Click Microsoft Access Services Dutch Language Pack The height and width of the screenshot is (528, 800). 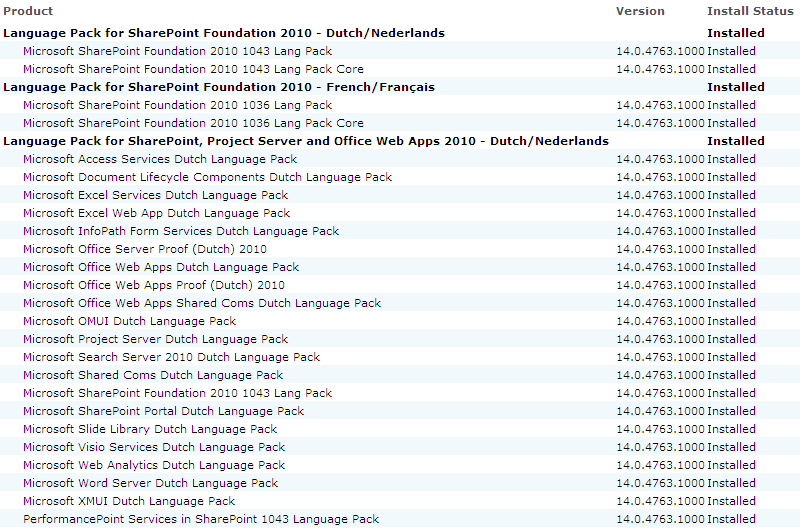(160, 159)
